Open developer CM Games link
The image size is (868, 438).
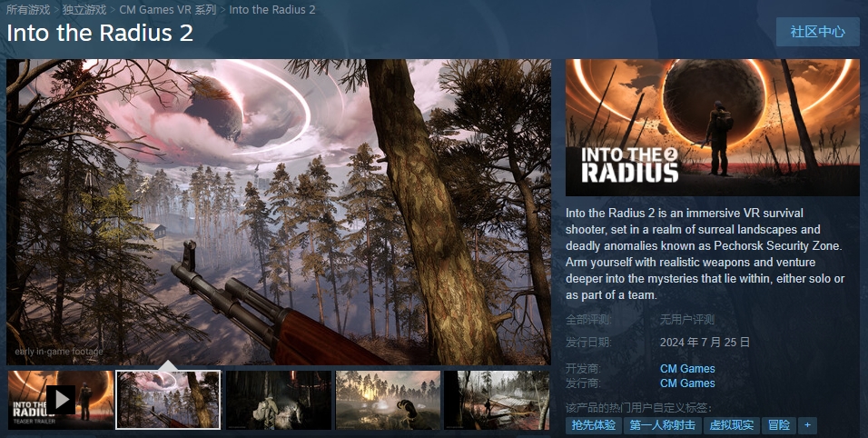tap(687, 368)
